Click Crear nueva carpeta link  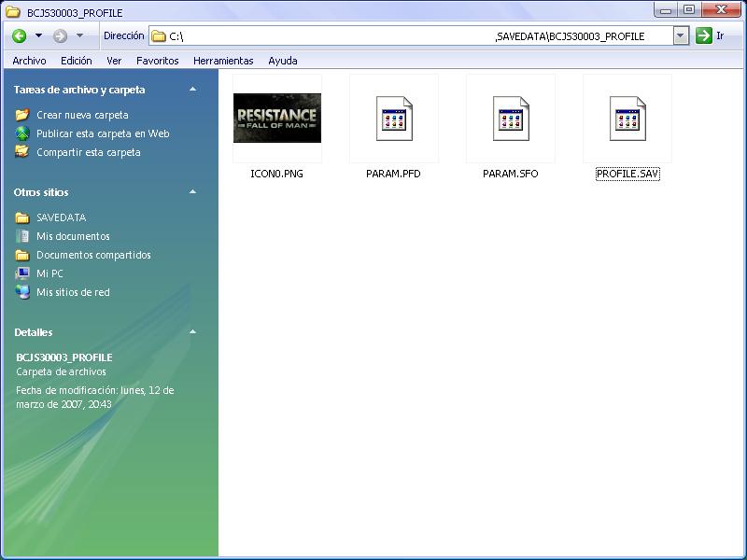82,115
